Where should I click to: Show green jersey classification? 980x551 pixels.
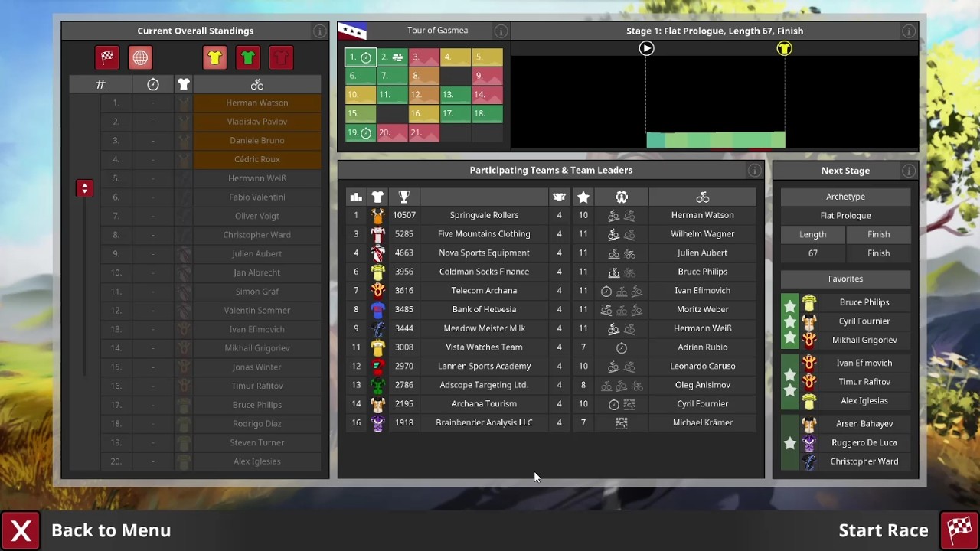coord(247,57)
